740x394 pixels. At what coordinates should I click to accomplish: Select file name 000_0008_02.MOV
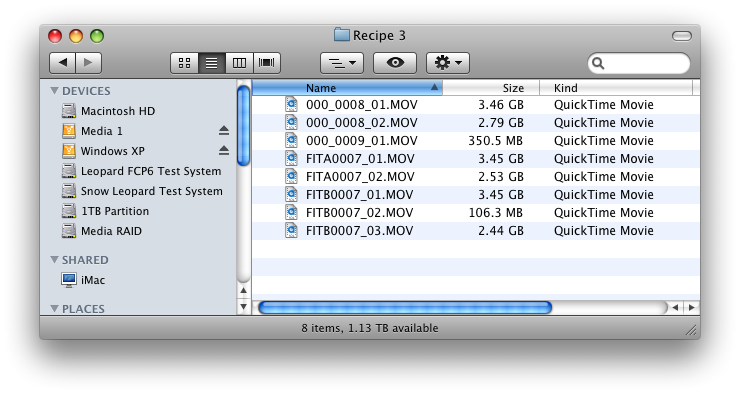click(362, 123)
